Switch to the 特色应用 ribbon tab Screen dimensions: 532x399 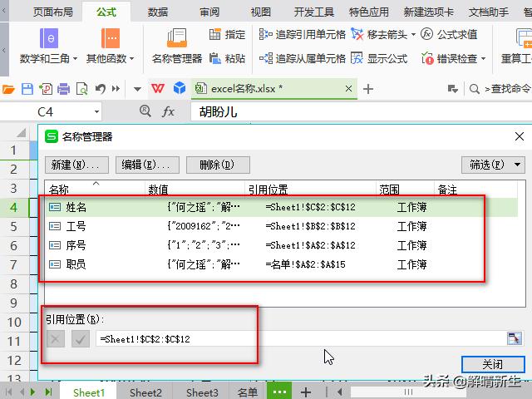[369, 12]
